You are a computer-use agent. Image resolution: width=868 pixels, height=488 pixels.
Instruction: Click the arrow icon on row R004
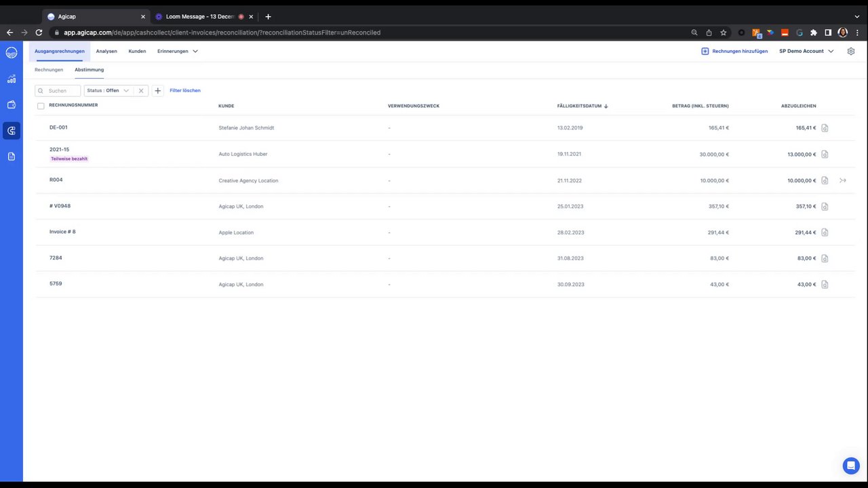[843, 180]
